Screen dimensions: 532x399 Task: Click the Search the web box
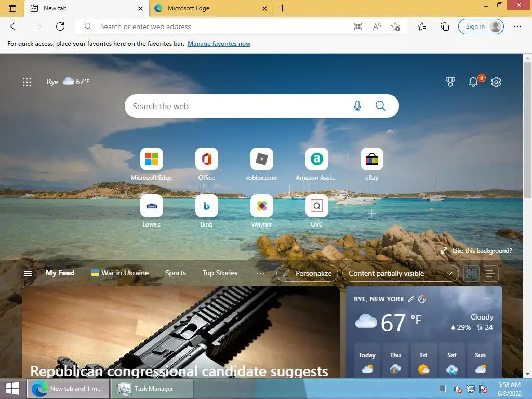pyautogui.click(x=262, y=106)
